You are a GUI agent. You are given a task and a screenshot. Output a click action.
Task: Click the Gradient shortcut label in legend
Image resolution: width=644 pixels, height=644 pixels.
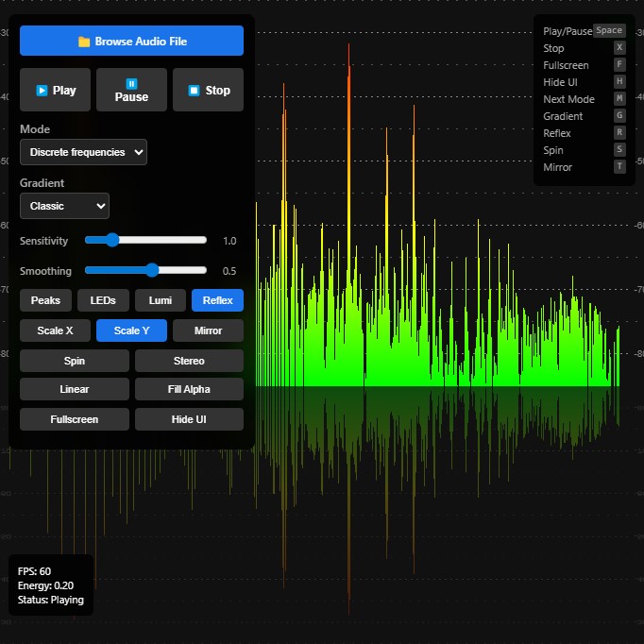coord(563,116)
